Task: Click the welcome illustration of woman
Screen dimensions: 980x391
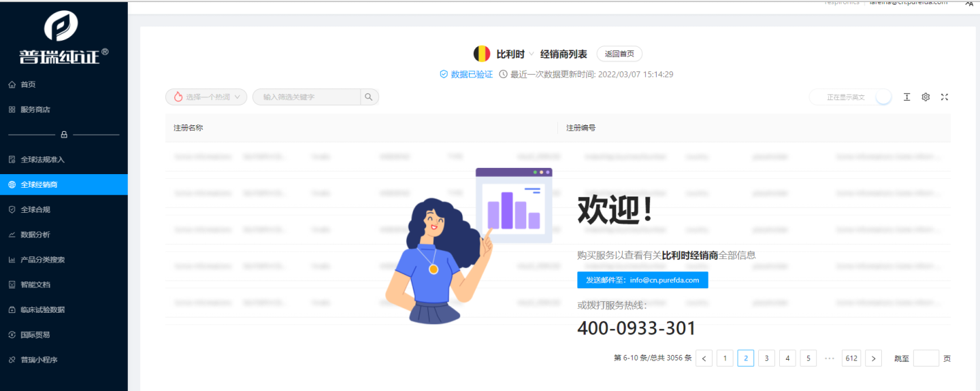Action: (469, 245)
